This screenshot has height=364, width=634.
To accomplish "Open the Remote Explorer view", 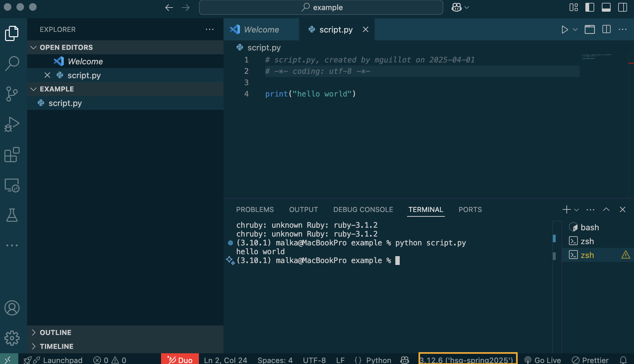I will point(12,185).
